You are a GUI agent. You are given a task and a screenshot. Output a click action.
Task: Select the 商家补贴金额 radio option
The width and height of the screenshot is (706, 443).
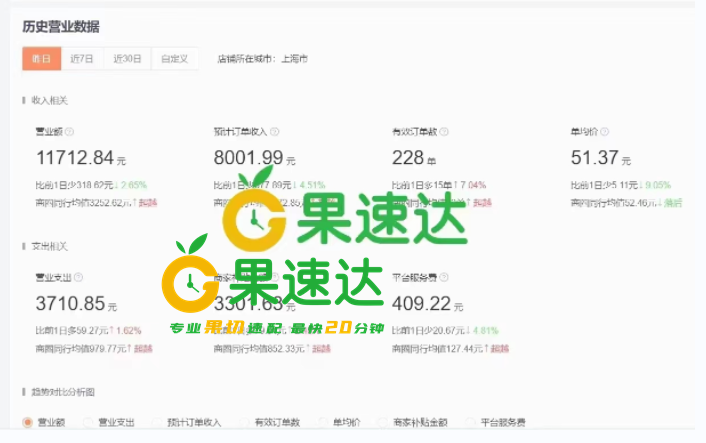coord(383,422)
